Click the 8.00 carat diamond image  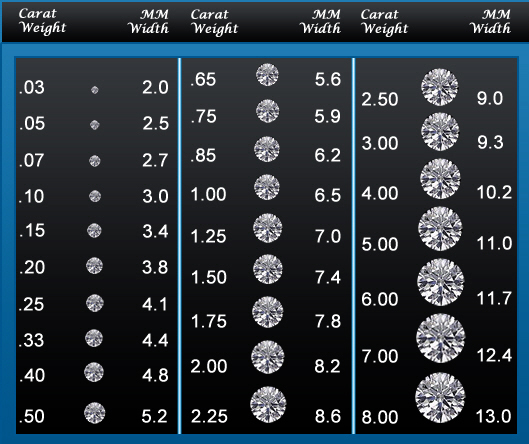click(440, 397)
